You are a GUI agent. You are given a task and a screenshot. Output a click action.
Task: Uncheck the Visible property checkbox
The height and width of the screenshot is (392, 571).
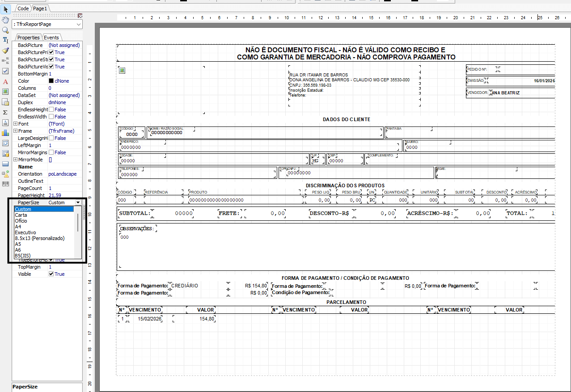click(51, 274)
